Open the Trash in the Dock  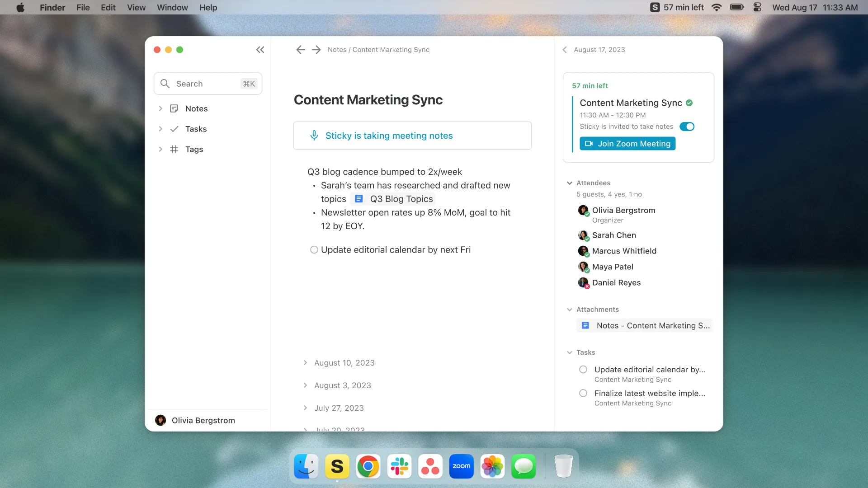point(563,466)
